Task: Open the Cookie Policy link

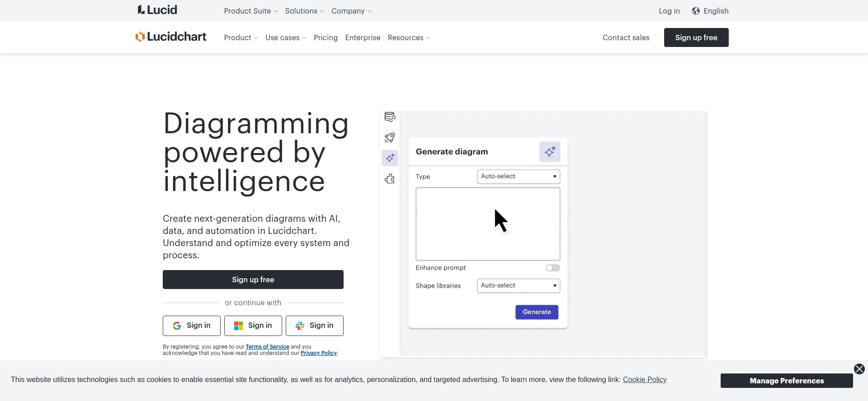Action: (645, 380)
